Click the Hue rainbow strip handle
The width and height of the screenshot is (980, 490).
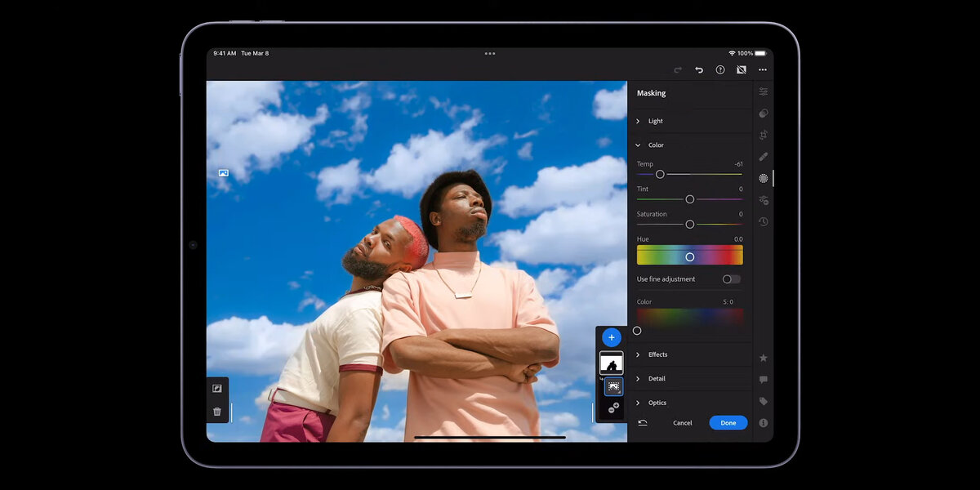pos(690,256)
